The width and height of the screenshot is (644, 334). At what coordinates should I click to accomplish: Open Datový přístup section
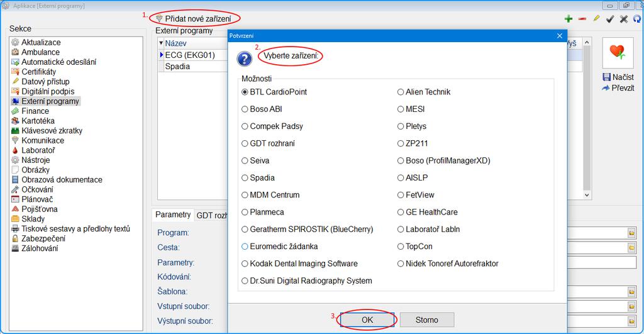[41, 82]
